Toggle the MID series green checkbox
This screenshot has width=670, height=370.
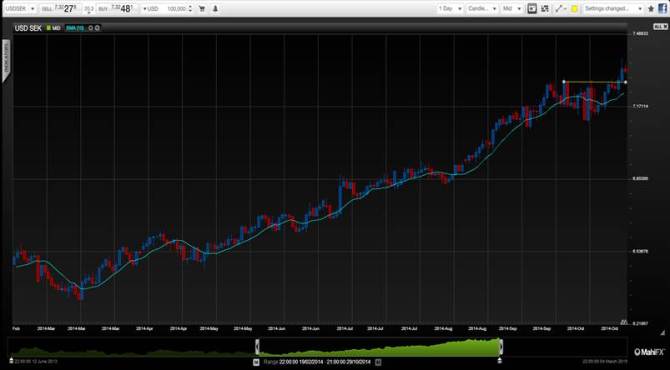[x=49, y=28]
